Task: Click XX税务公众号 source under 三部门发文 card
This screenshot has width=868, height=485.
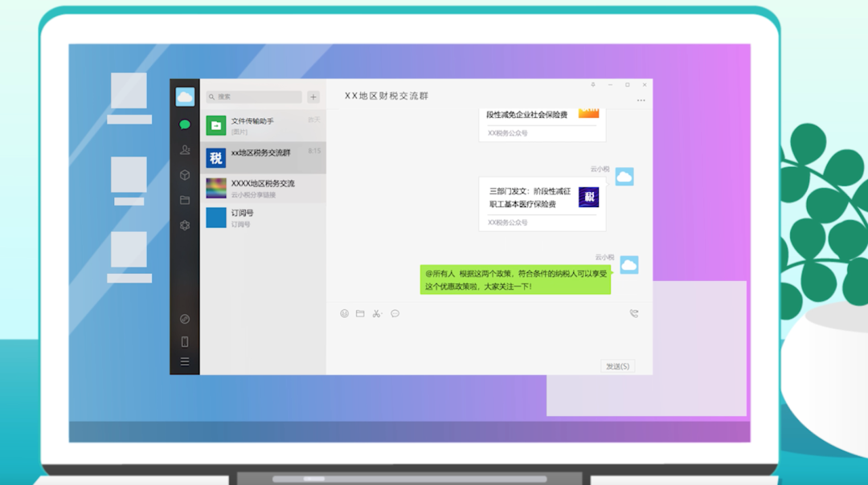Action: tap(508, 223)
